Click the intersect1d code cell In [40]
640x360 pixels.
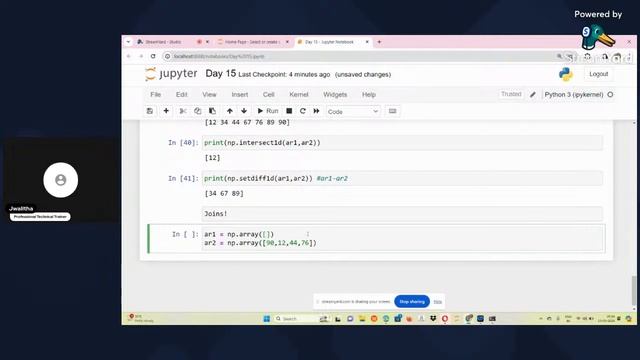pos(402,143)
